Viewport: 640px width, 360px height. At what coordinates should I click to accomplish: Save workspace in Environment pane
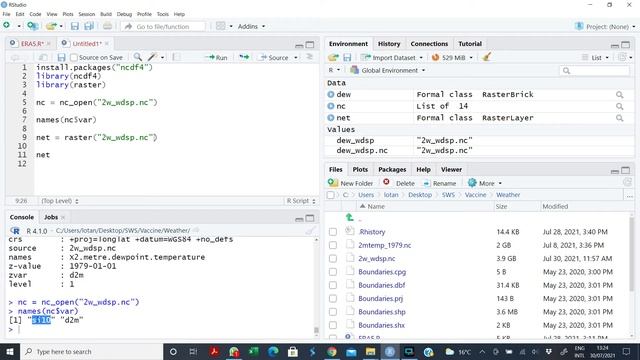pyautogui.click(x=347, y=58)
